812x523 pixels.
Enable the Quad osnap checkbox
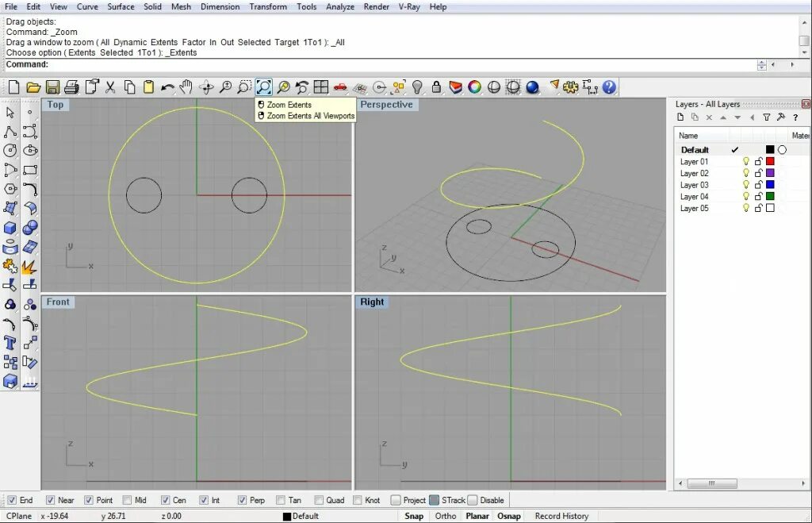[x=319, y=500]
